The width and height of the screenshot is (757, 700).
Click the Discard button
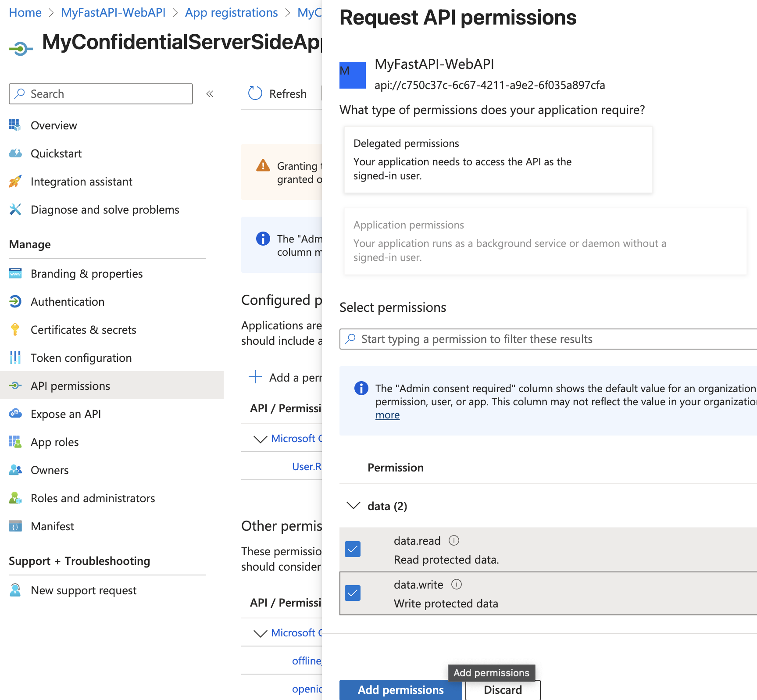pos(503,690)
